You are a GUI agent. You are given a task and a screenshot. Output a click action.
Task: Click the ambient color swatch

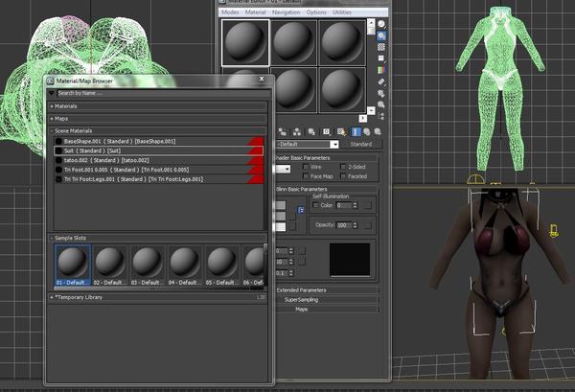pos(281,205)
